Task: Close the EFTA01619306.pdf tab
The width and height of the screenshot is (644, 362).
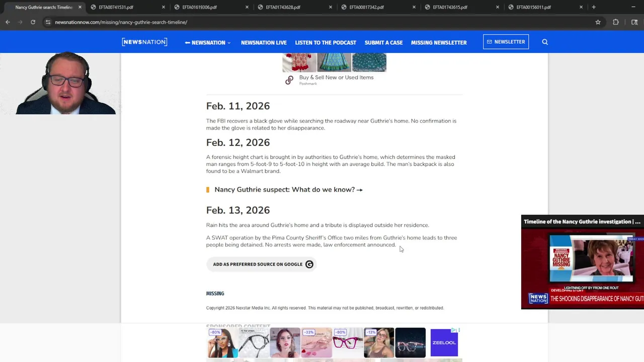Action: (247, 7)
